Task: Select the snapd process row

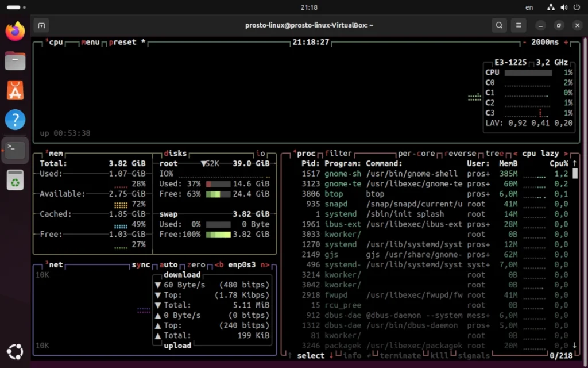Action: coord(435,204)
